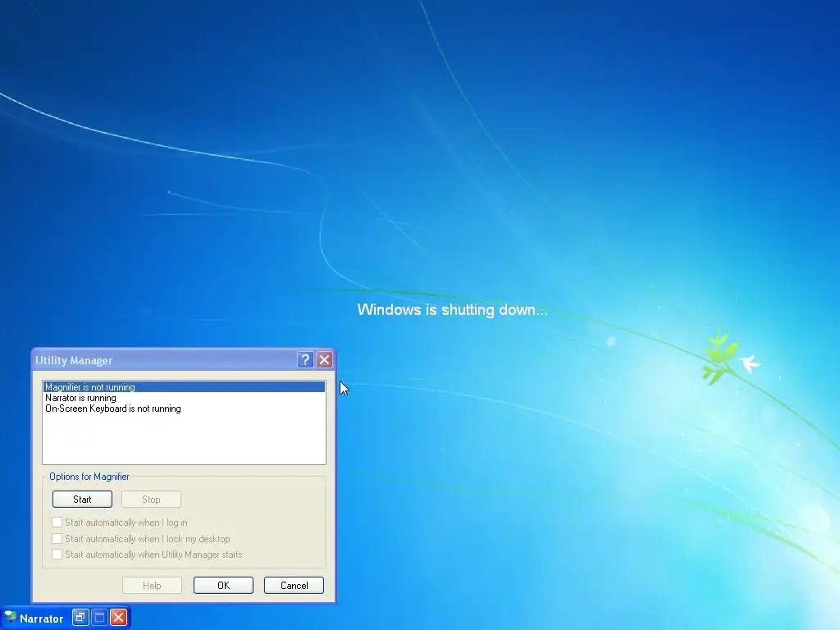Confirm Utility Manager with OK
This screenshot has height=630, width=840.
(223, 586)
